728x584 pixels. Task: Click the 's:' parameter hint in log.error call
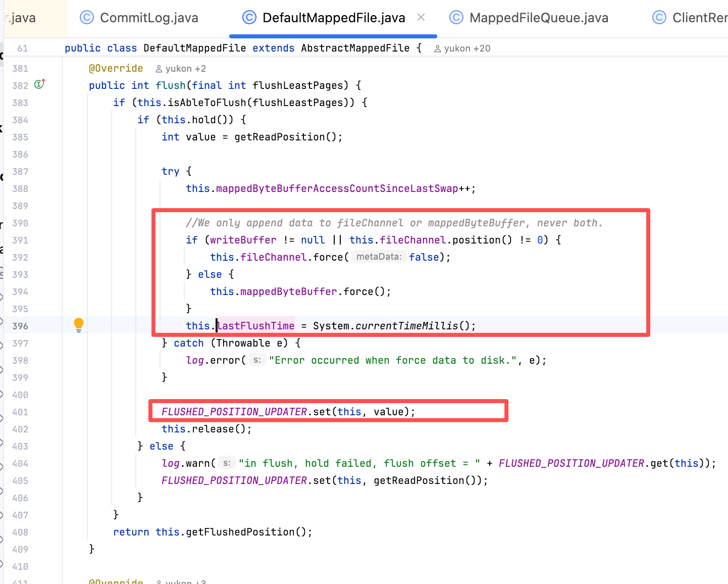tap(257, 360)
